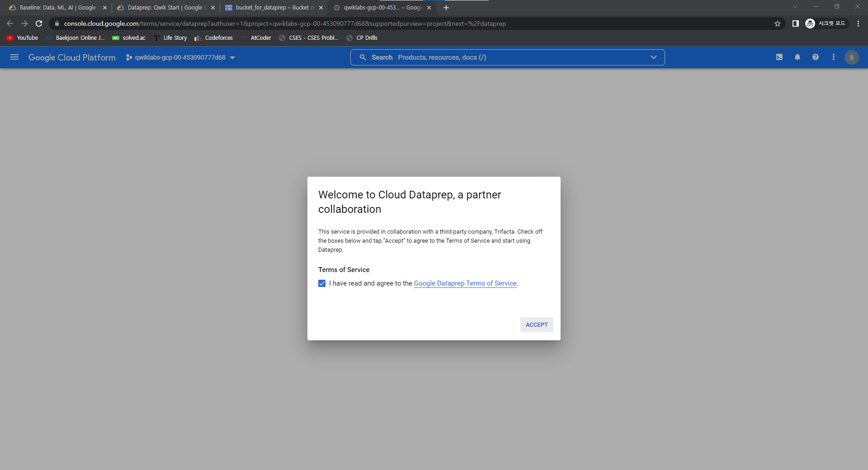868x470 pixels.
Task: Expand the project selector qwiklabs-gcp-00-453090777d68
Action: click(180, 57)
